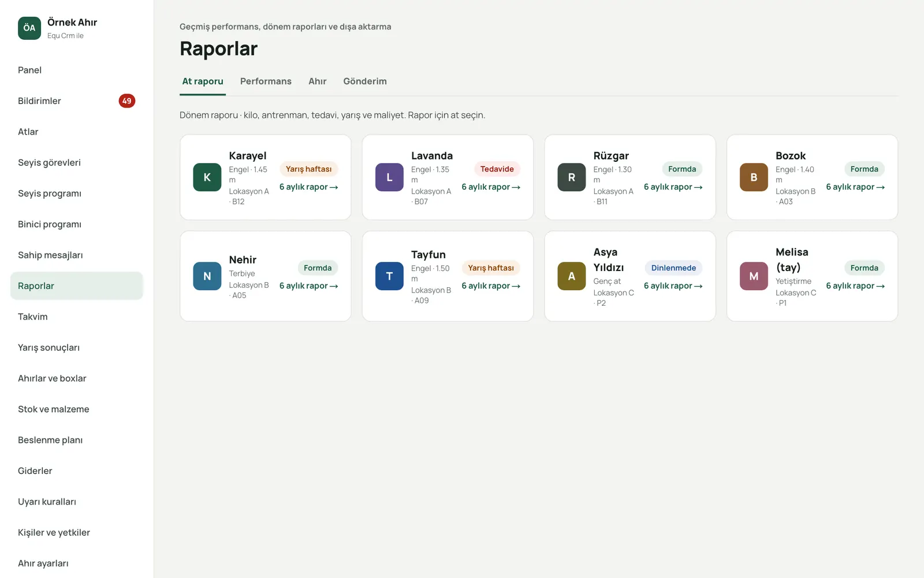Click the 49 notifications badge
This screenshot has width=924, height=578.
[127, 101]
